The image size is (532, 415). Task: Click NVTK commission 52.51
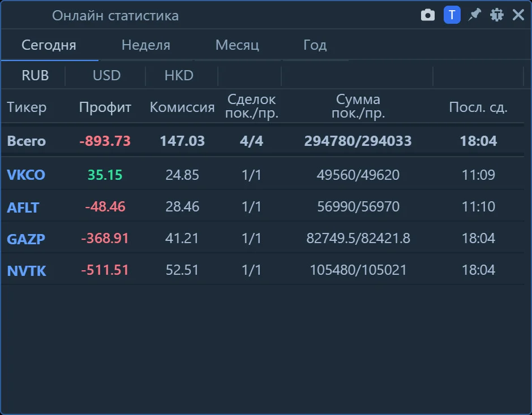[182, 270]
